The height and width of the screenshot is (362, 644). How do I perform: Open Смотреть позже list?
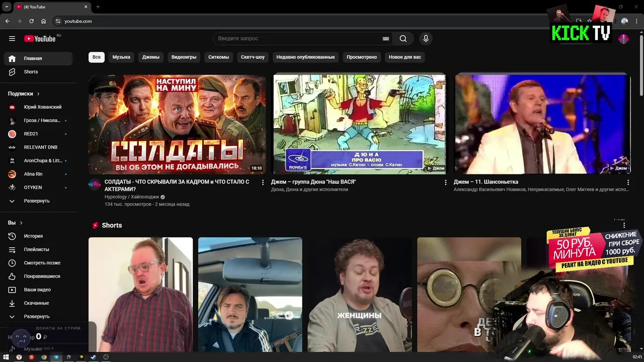tap(38, 263)
